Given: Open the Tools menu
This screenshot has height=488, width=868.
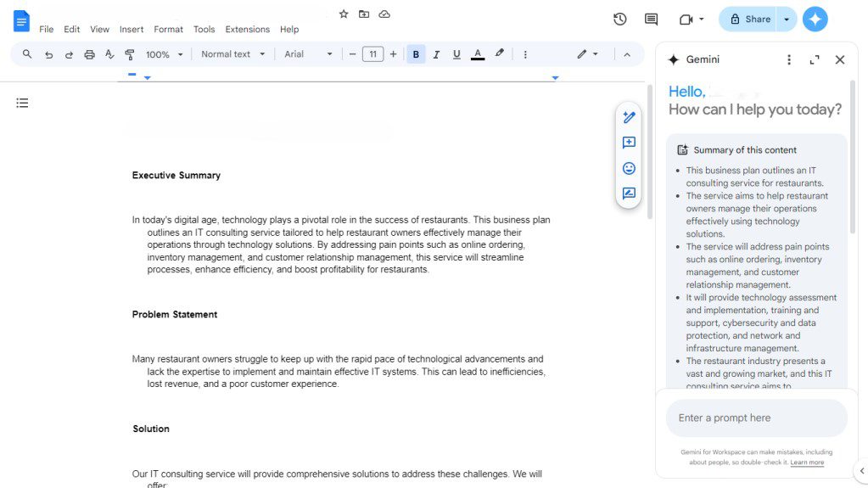Looking at the screenshot, I should (x=204, y=30).
